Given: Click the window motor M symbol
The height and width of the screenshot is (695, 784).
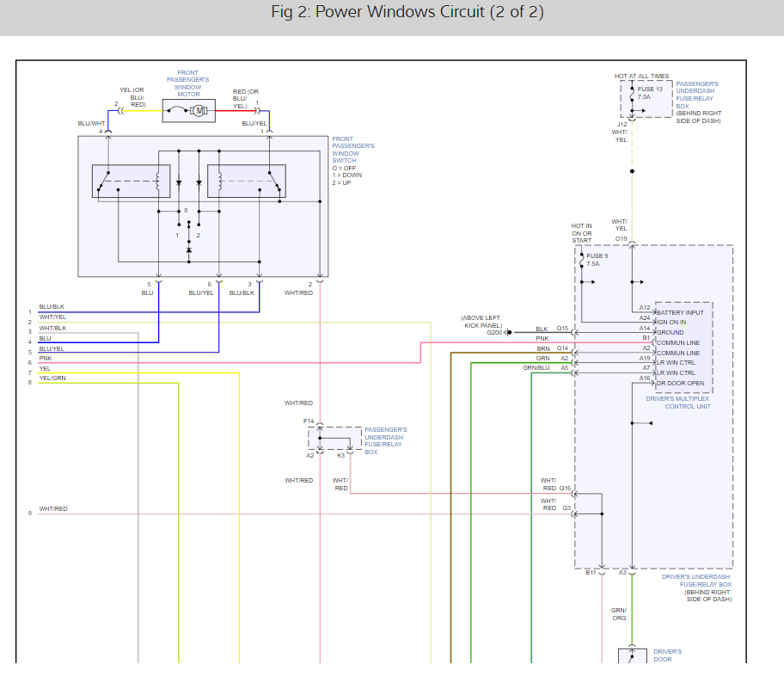Looking at the screenshot, I should pos(199,111).
